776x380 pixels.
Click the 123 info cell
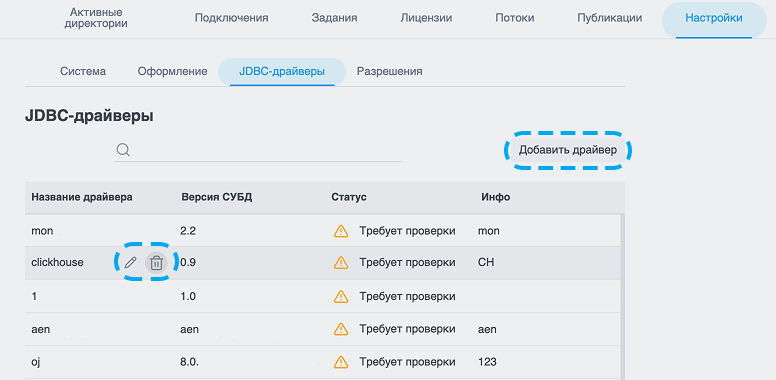(x=487, y=362)
